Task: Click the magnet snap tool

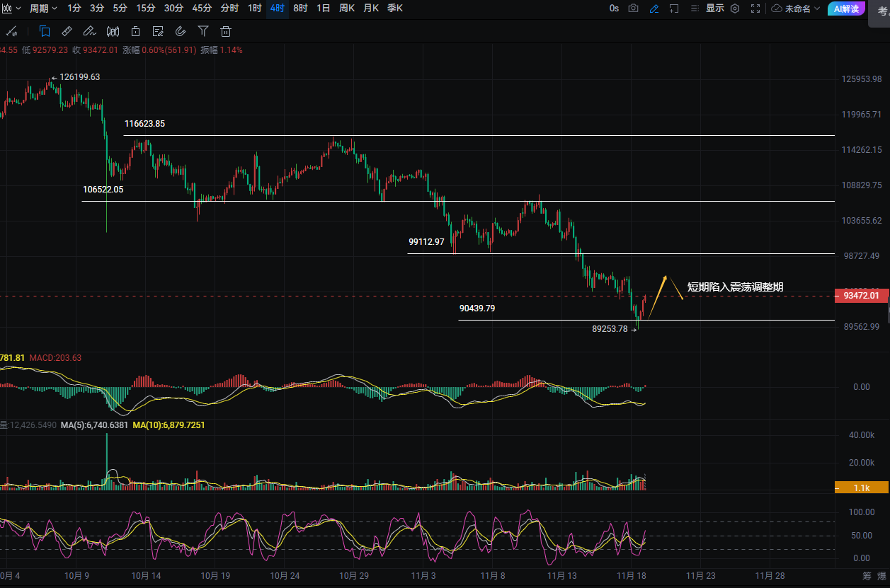Action: pyautogui.click(x=181, y=31)
